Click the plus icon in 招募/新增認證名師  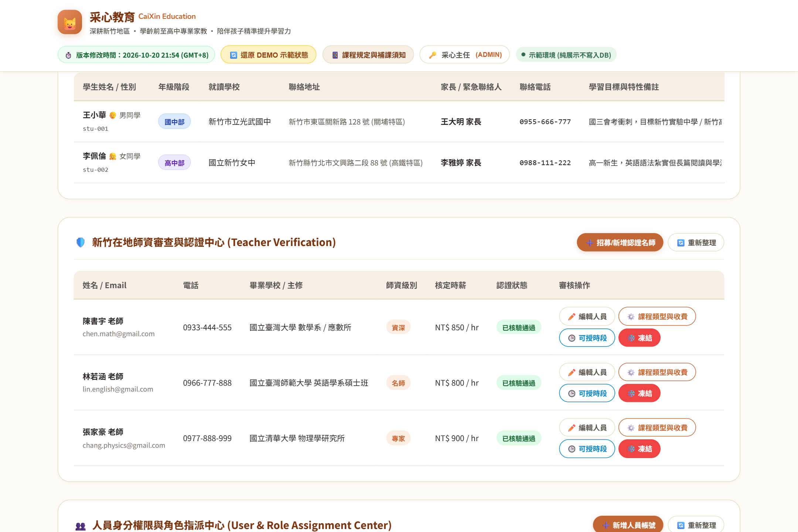pos(590,243)
